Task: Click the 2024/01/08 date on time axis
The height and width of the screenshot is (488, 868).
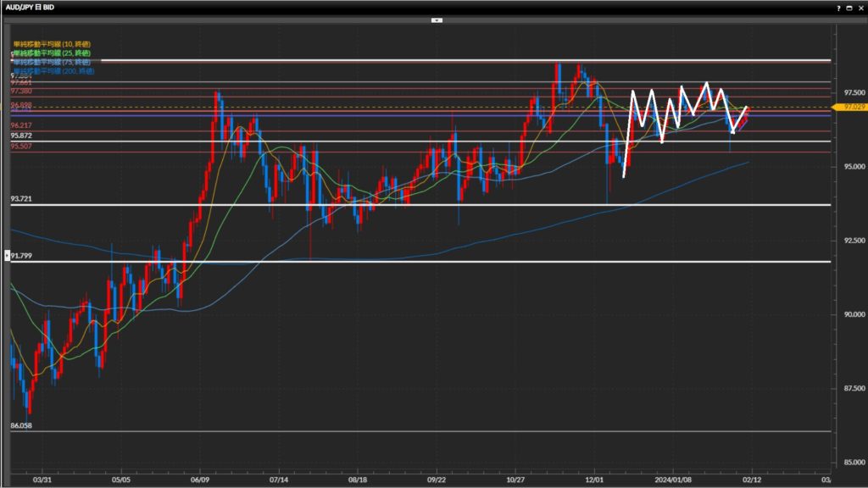Action: pyautogui.click(x=687, y=477)
